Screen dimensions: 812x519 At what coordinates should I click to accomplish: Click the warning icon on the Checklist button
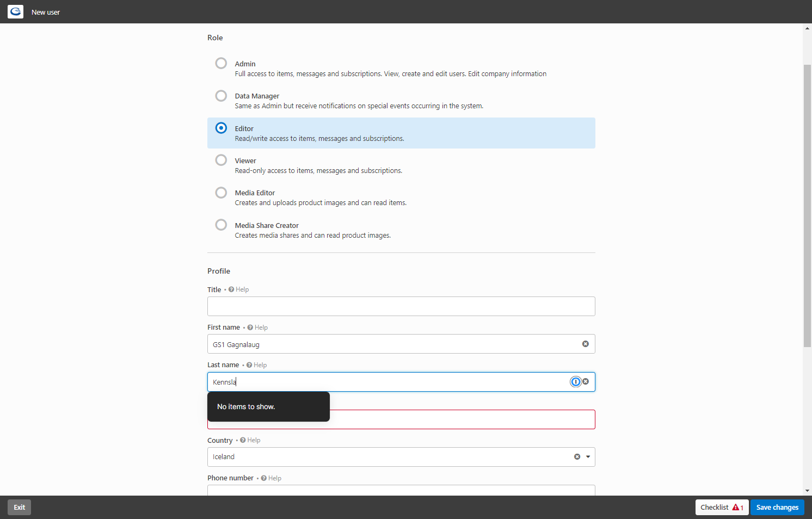(x=736, y=507)
